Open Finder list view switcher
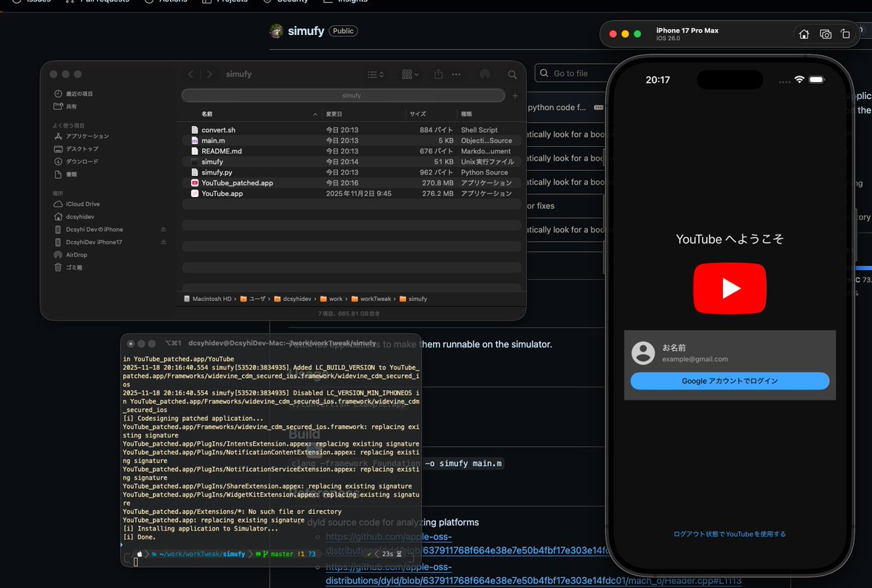The height and width of the screenshot is (588, 872). pyautogui.click(x=375, y=74)
